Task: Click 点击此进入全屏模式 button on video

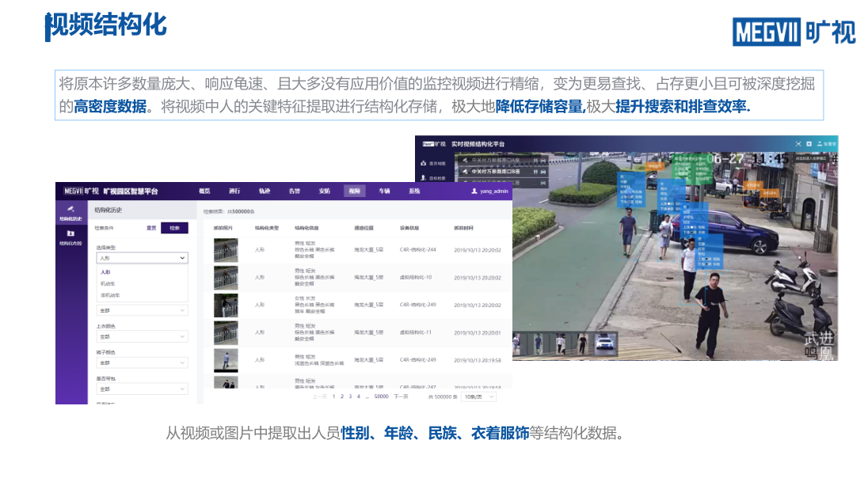Action: pyautogui.click(x=810, y=158)
